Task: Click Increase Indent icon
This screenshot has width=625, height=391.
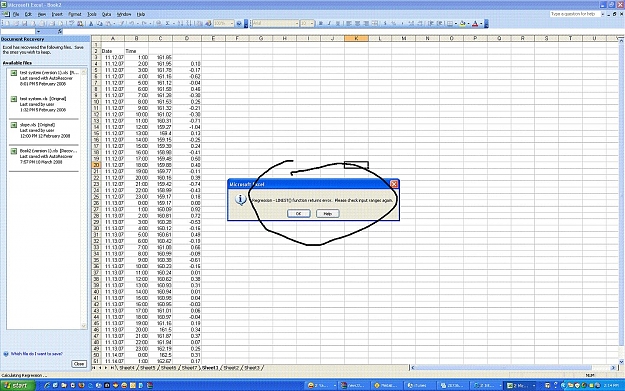Action: click(x=439, y=24)
